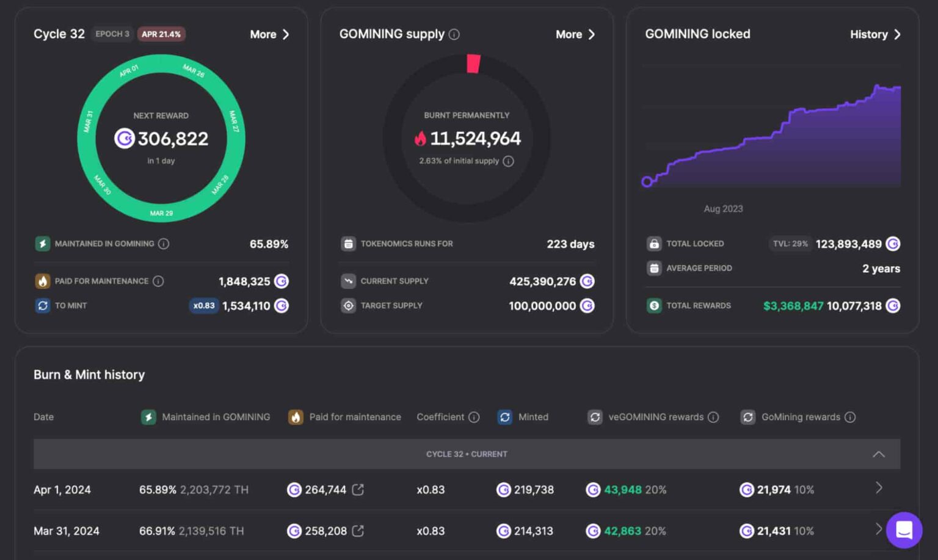938x560 pixels.
Task: Collapse the CYCLE 32 CURRENT section
Action: [x=879, y=454]
